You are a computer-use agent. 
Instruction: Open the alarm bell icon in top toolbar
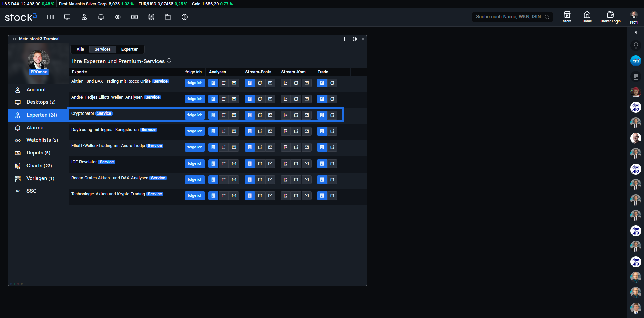pos(101,17)
